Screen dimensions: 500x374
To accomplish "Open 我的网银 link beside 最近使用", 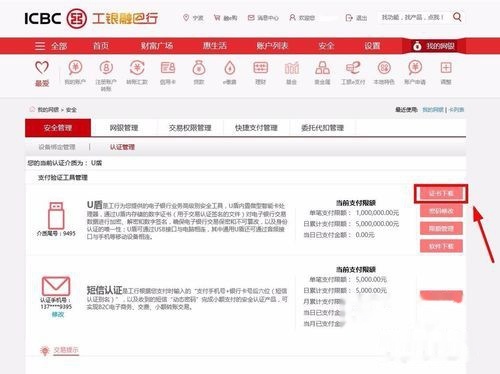I will click(x=433, y=110).
